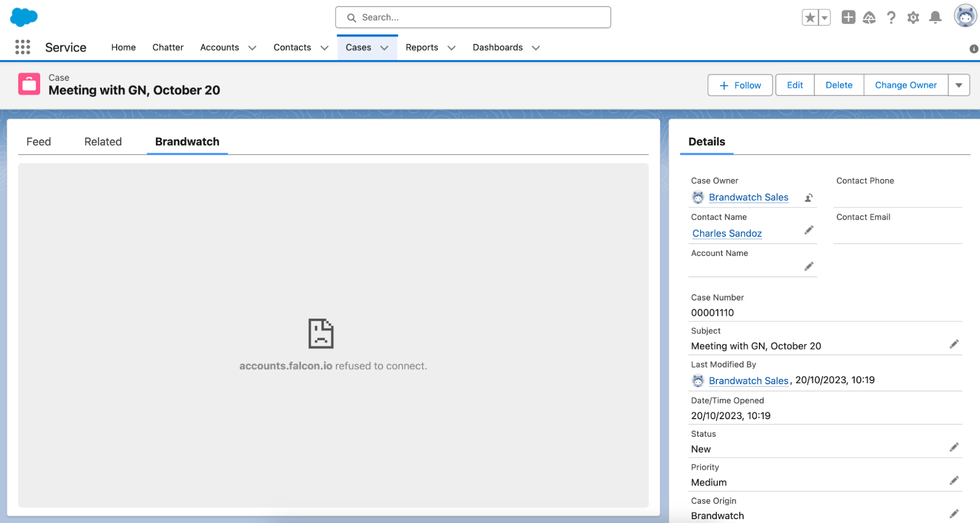Open the global actions plus icon
980x523 pixels.
coord(848,17)
